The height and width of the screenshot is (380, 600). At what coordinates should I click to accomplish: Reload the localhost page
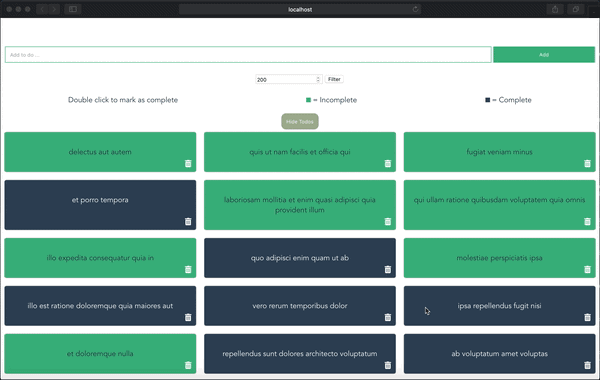(415, 9)
